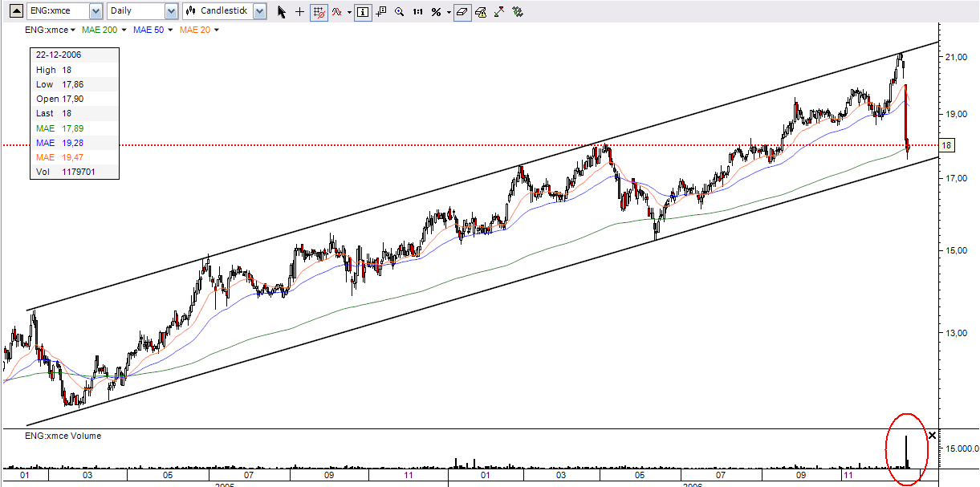Open the ENG:xmce symbol dropdown
This screenshot has width=980, height=487.
[96, 11]
